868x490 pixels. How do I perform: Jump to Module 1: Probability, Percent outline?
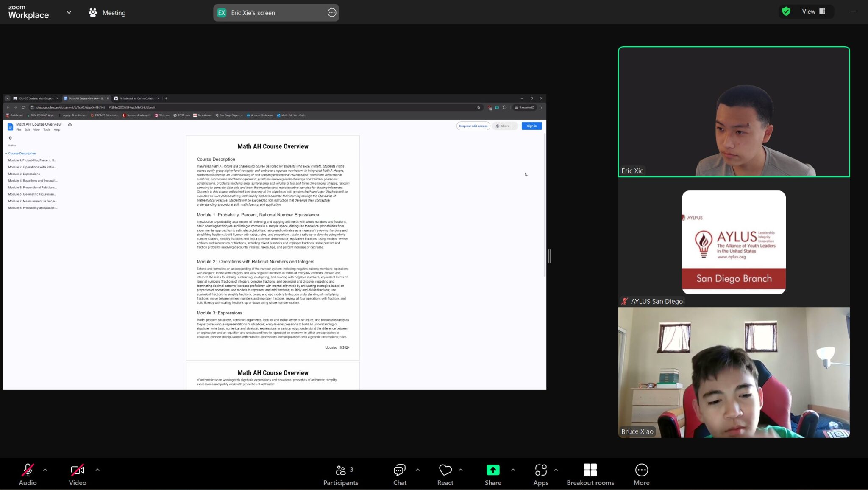point(32,160)
